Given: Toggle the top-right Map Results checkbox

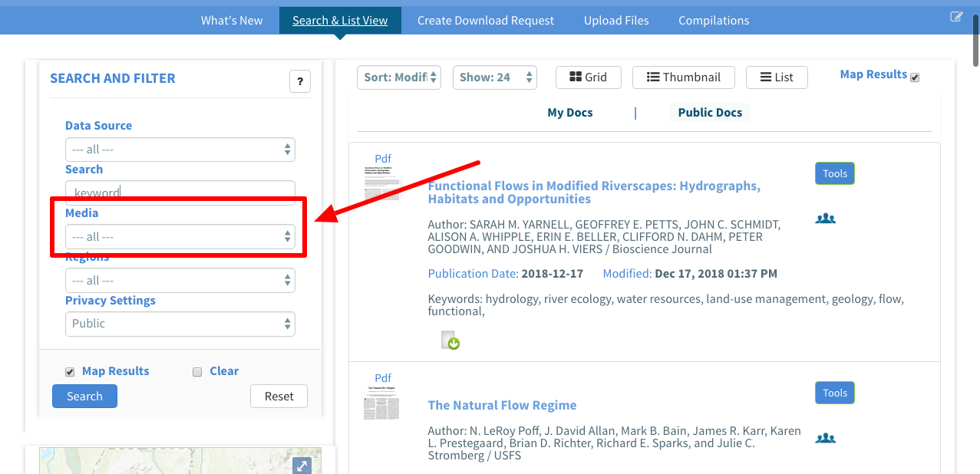Looking at the screenshot, I should 915,77.
